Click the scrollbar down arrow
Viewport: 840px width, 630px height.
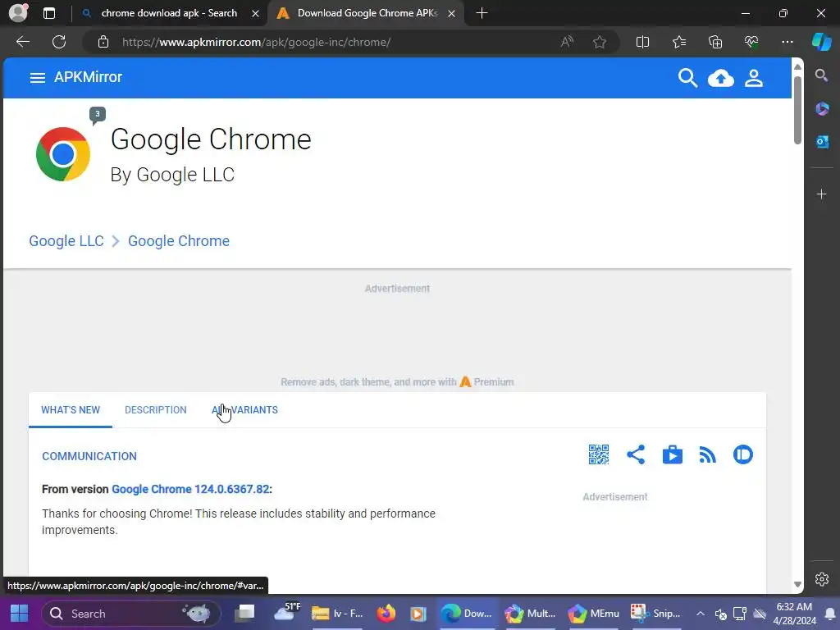point(797,585)
